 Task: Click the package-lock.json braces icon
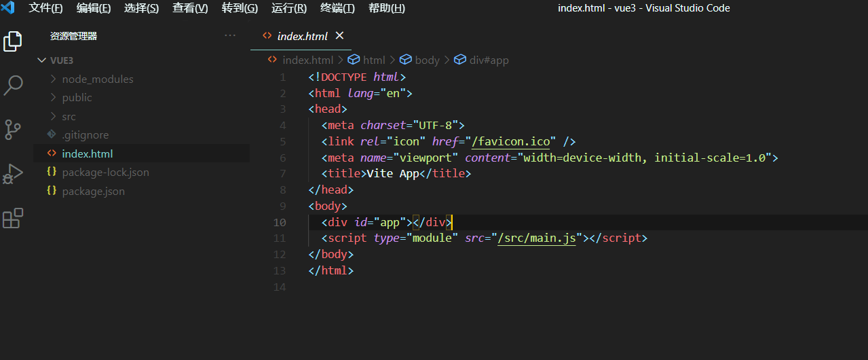[52, 172]
